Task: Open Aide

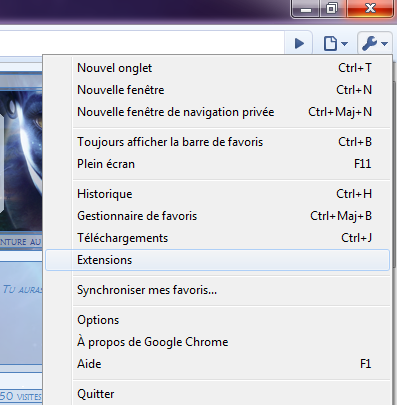Action: coord(217,364)
